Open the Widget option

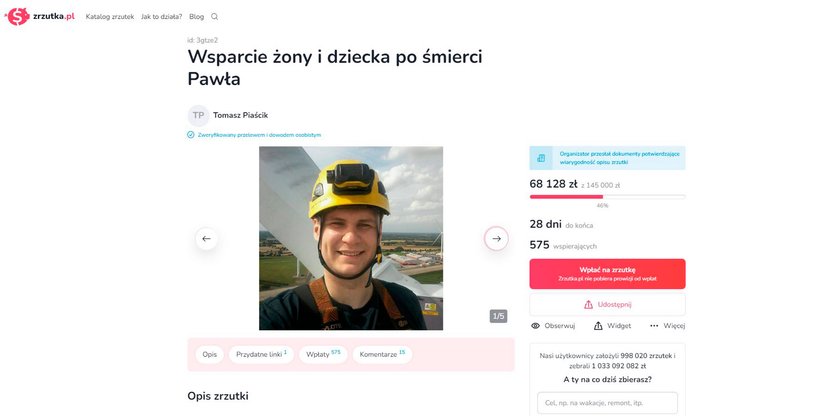coord(612,326)
